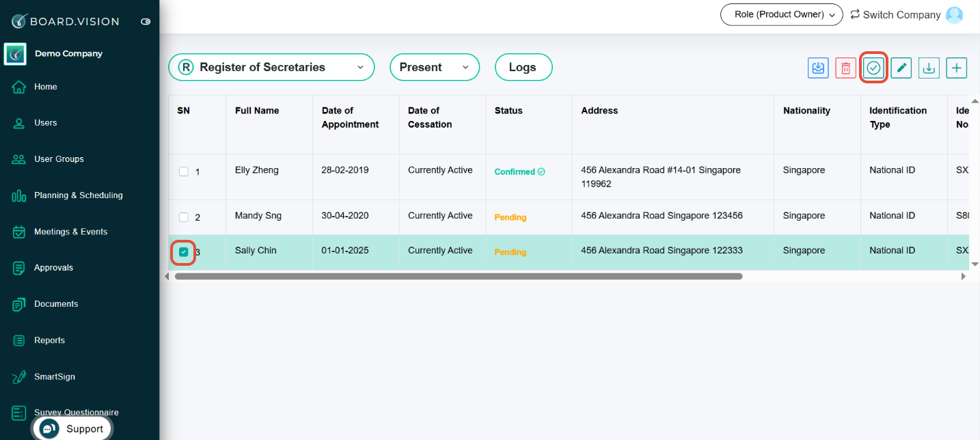This screenshot has width=980, height=440.
Task: Click the Approvals document-check icon
Action: tap(19, 269)
